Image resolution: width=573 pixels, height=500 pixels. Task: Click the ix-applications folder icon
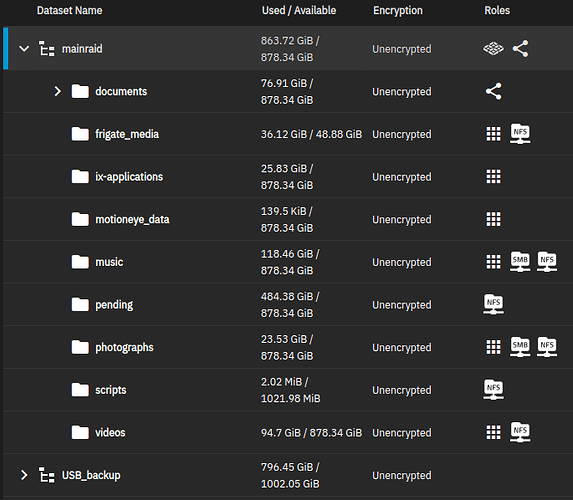tap(80, 177)
